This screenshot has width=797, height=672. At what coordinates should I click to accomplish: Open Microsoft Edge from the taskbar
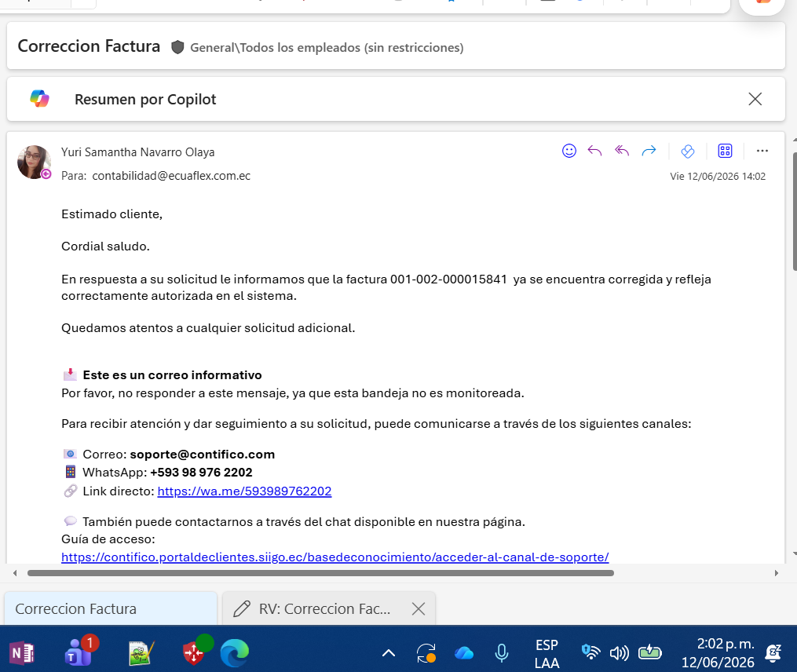[x=234, y=652]
